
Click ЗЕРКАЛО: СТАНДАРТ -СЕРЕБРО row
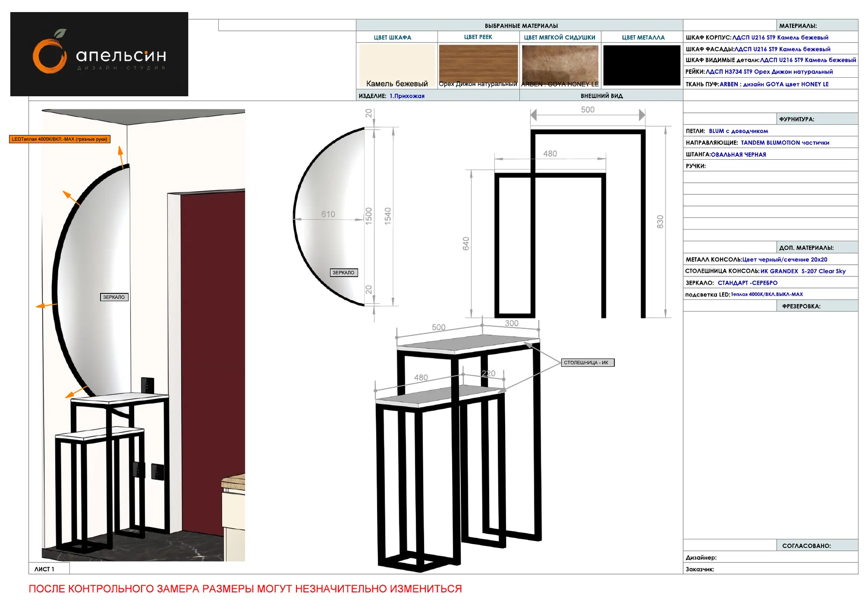click(770, 282)
